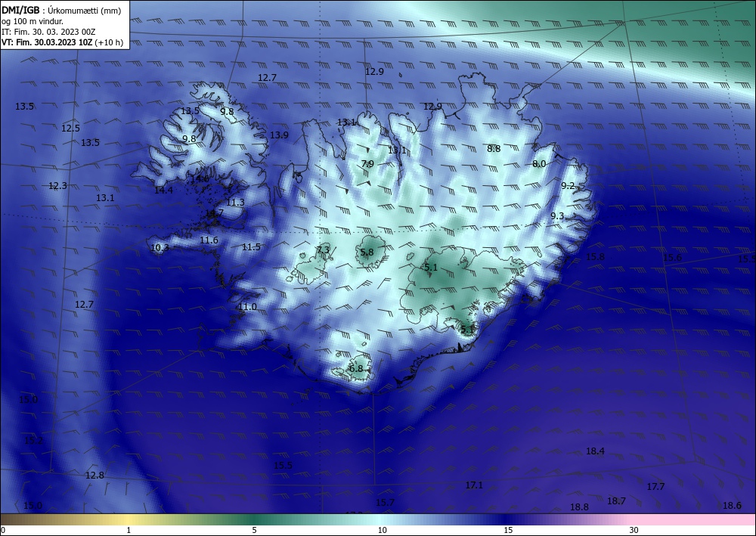756x536 pixels.
Task: Click the 14.6 value on the map
Action: [x=200, y=179]
